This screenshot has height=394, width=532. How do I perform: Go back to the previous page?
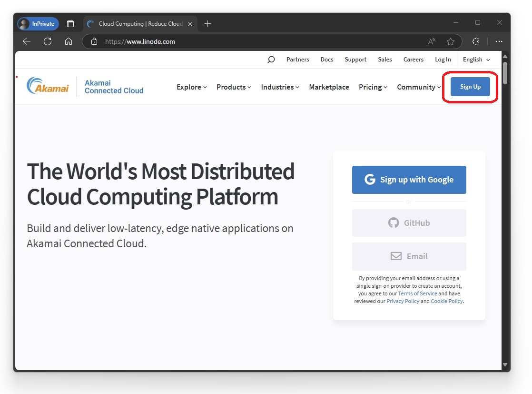(x=27, y=41)
